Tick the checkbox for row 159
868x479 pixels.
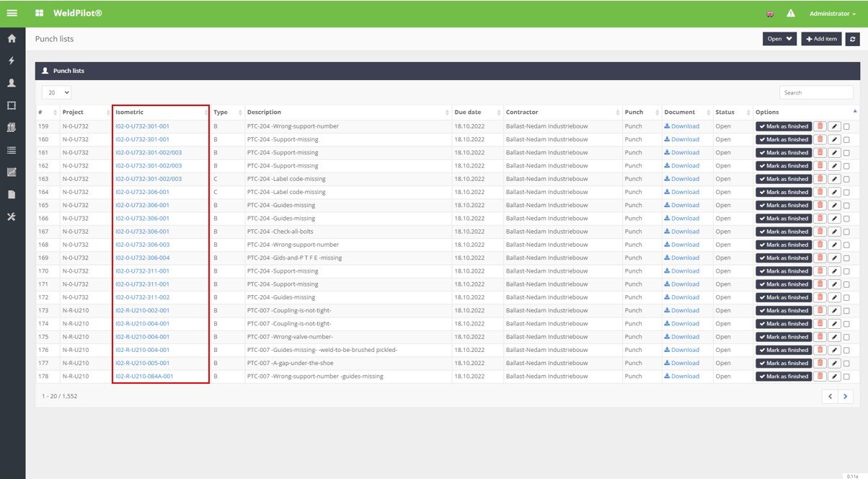tap(846, 127)
